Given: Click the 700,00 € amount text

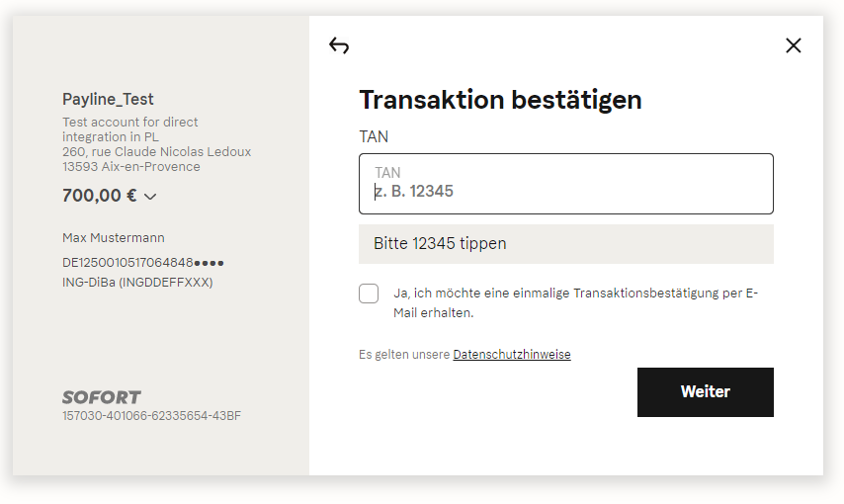Looking at the screenshot, I should (x=100, y=195).
